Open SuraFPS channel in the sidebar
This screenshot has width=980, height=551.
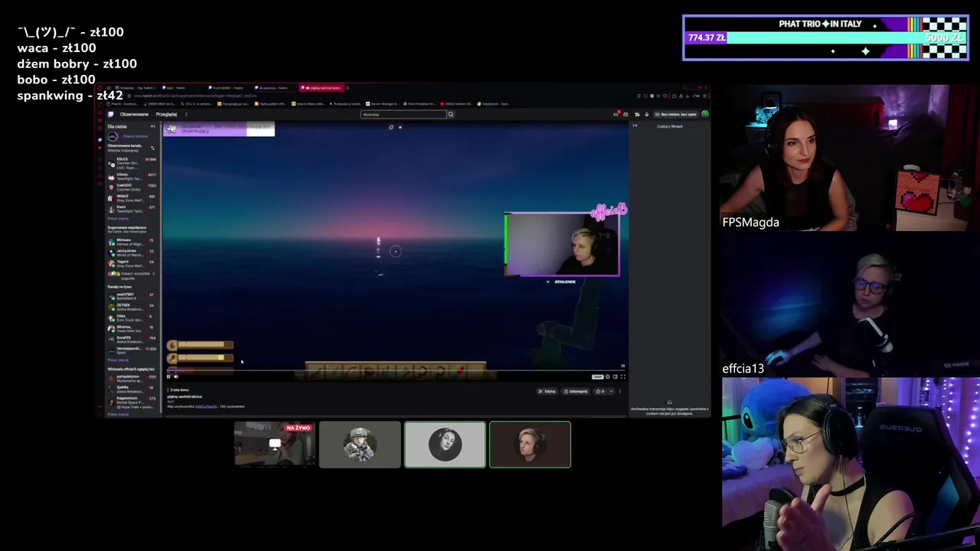pyautogui.click(x=132, y=340)
